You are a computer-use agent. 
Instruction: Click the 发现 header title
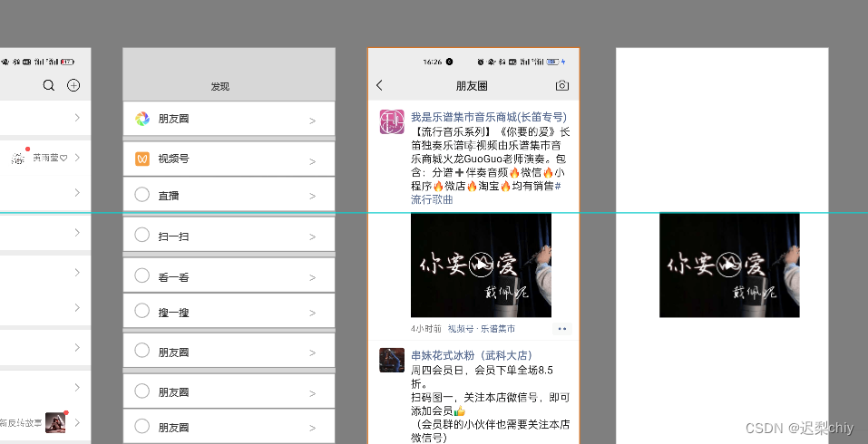pyautogui.click(x=219, y=87)
